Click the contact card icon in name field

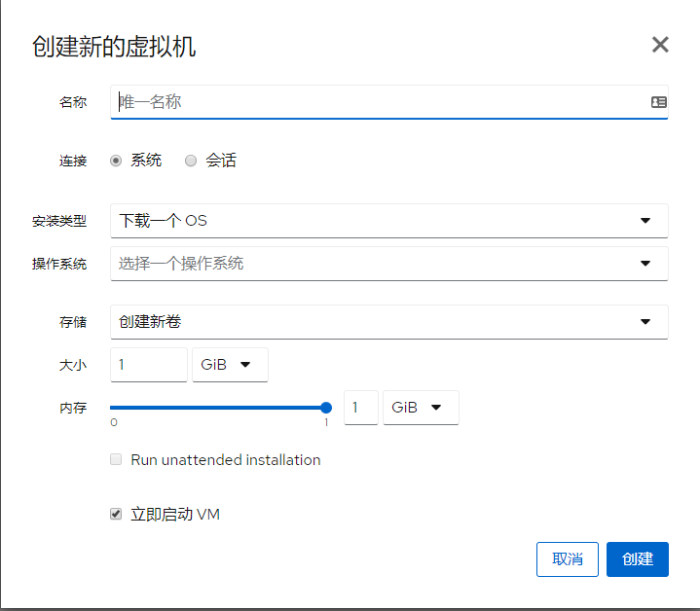tap(658, 101)
